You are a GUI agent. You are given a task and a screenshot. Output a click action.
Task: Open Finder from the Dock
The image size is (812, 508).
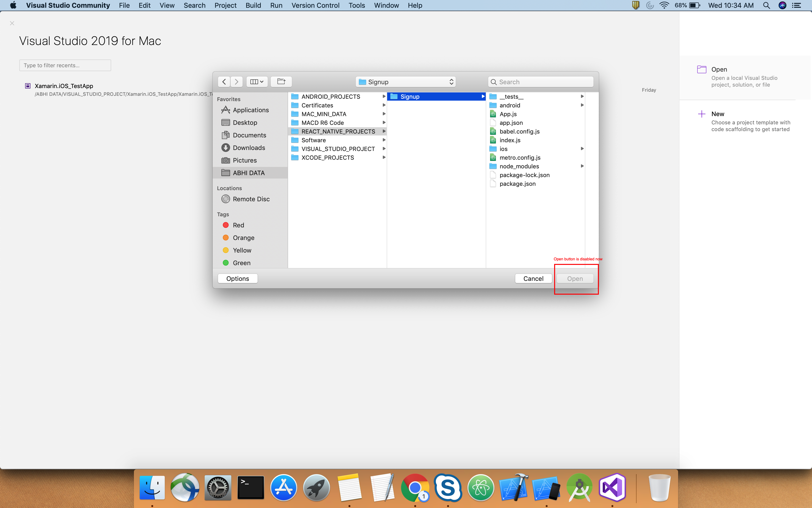(x=152, y=487)
